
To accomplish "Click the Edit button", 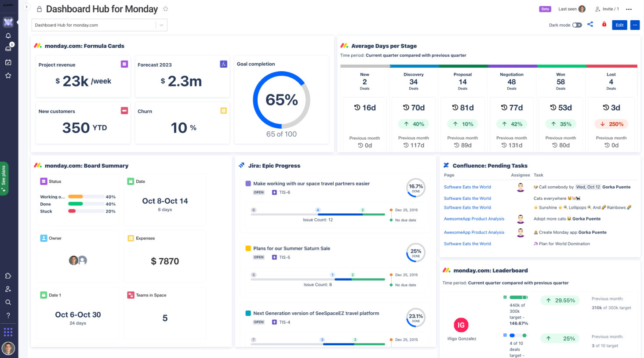I will coord(619,25).
